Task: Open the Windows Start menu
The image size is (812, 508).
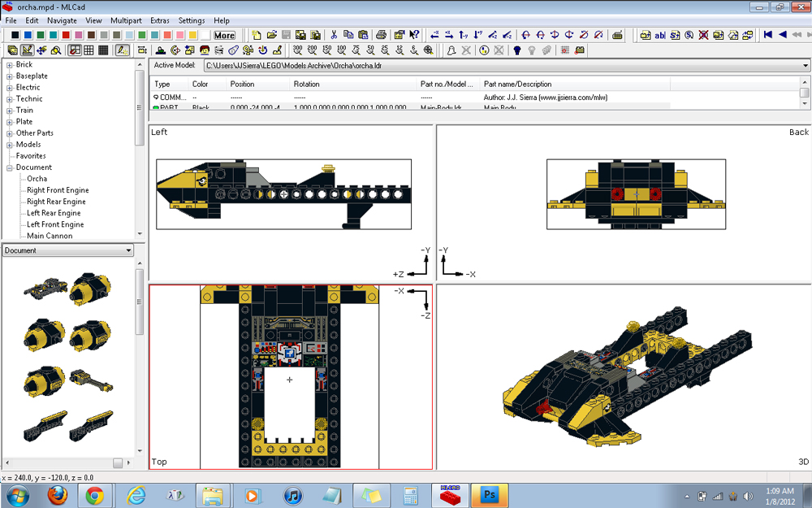Action: (x=18, y=496)
